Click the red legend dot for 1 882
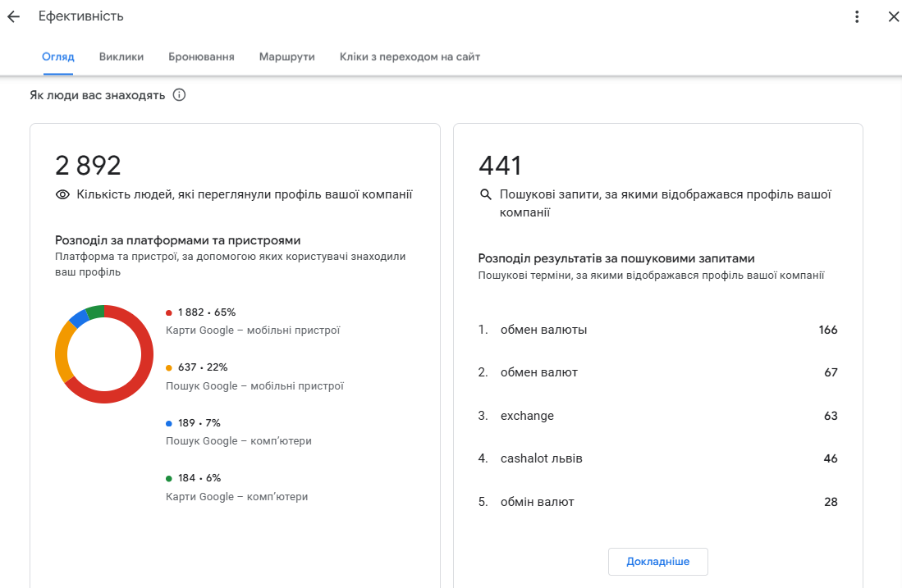 pos(169,312)
